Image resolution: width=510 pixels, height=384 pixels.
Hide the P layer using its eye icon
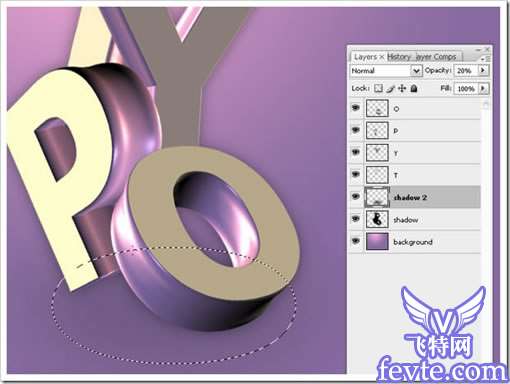356,130
